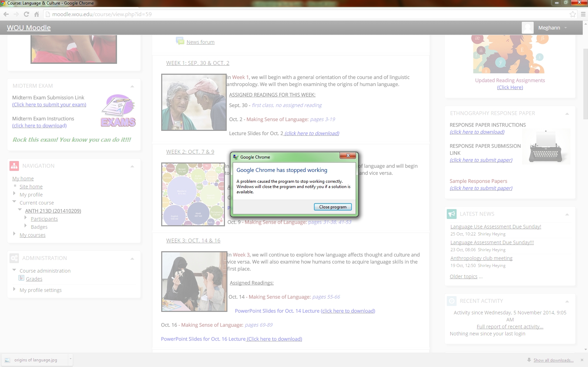
Task: Expand the My courses tree arrow
Action: point(14,234)
